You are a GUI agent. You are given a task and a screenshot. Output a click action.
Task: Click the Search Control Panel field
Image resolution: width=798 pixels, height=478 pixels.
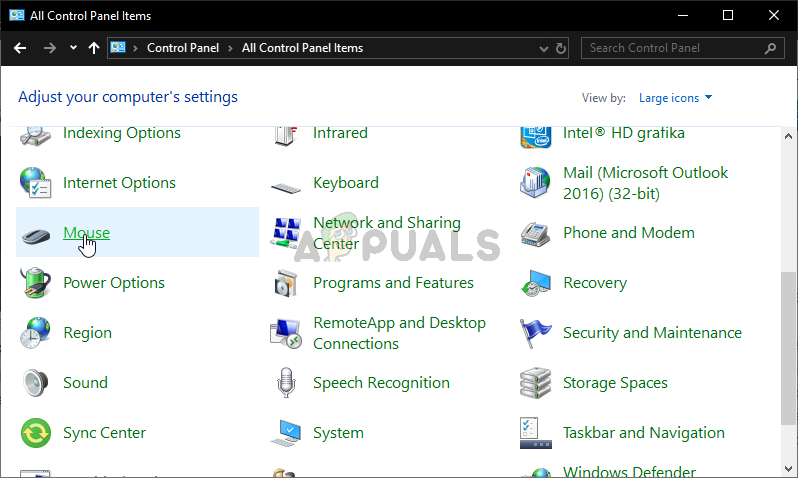click(x=674, y=48)
